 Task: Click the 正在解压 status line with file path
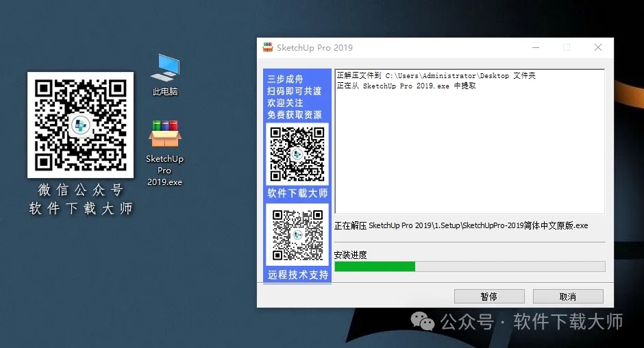click(x=460, y=225)
